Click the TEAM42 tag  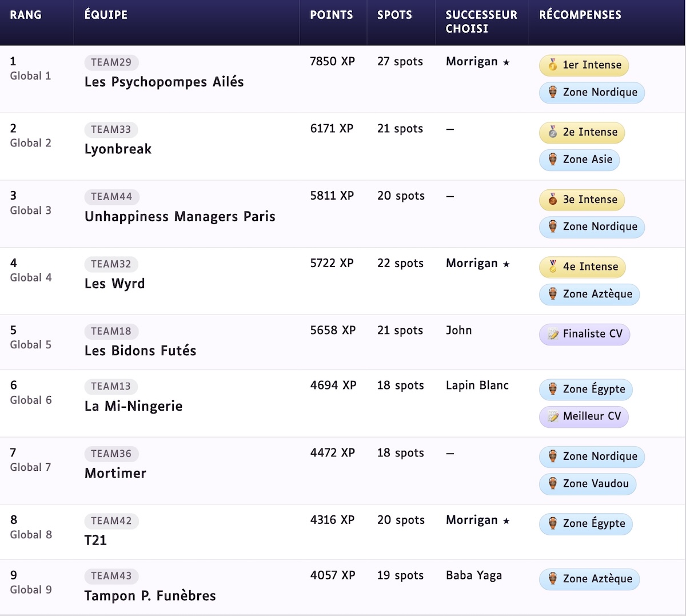(111, 521)
